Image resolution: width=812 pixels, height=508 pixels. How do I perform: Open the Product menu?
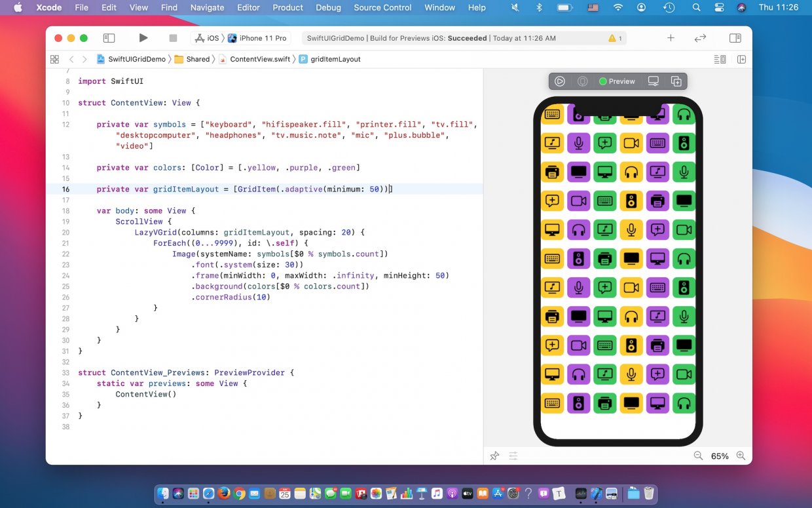click(x=287, y=8)
